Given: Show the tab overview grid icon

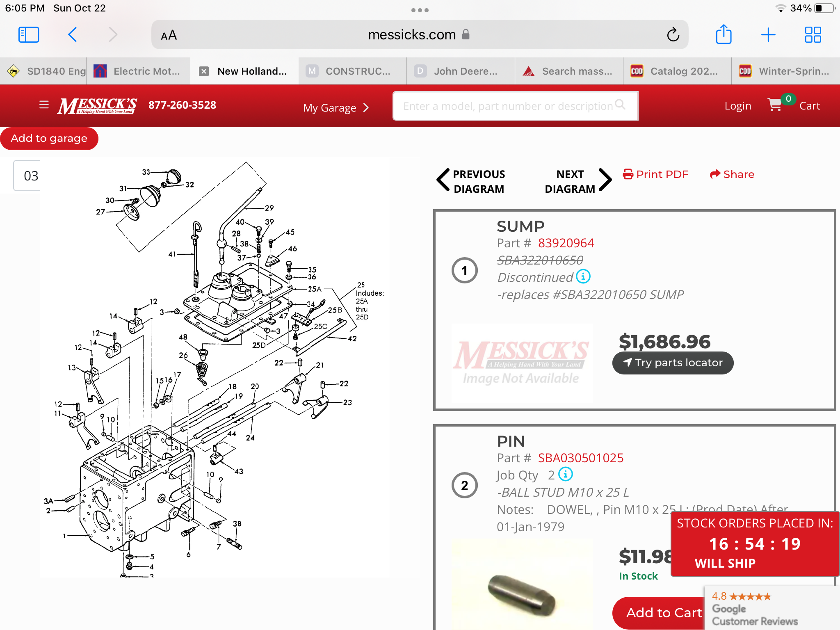Looking at the screenshot, I should 813,35.
